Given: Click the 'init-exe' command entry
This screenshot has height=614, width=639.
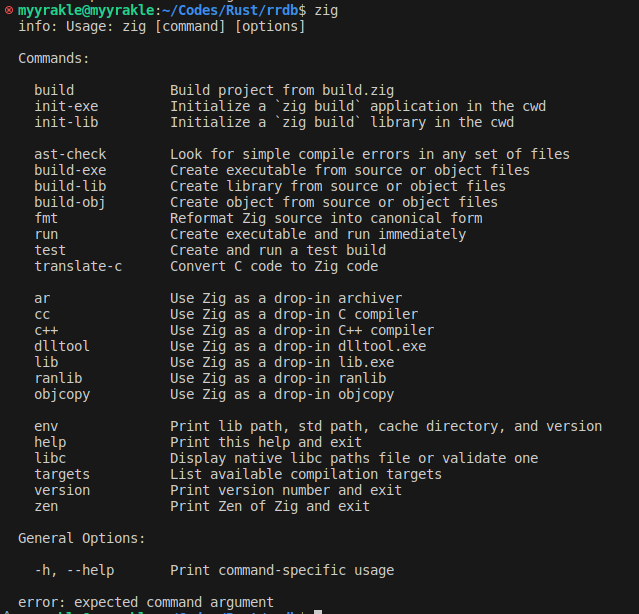Looking at the screenshot, I should tap(66, 106).
